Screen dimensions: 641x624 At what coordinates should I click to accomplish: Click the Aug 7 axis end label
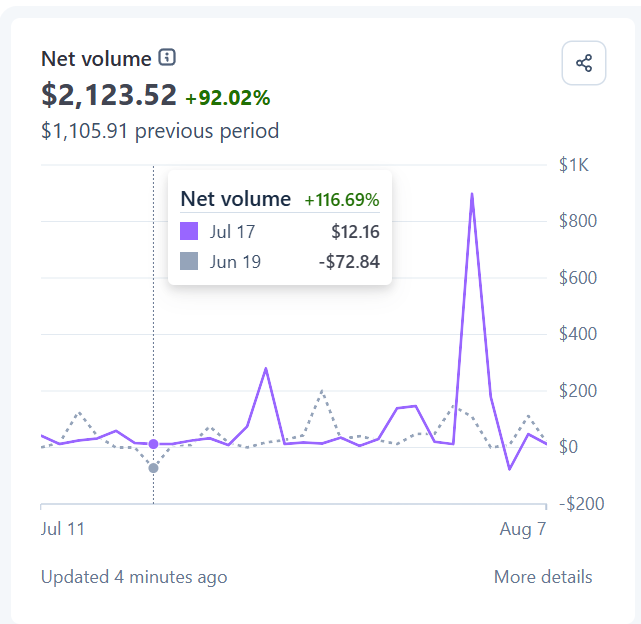(523, 529)
